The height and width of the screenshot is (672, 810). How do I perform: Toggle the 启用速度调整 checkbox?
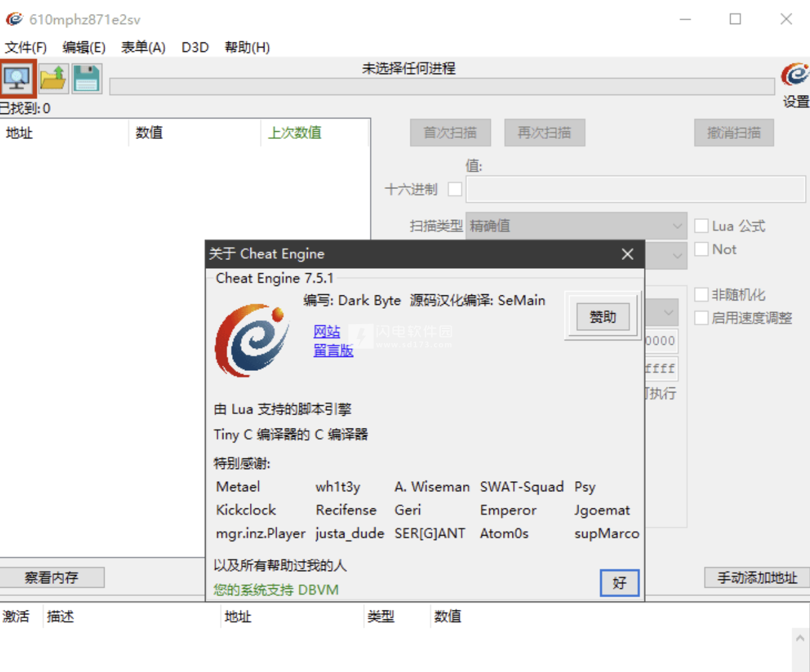point(702,318)
